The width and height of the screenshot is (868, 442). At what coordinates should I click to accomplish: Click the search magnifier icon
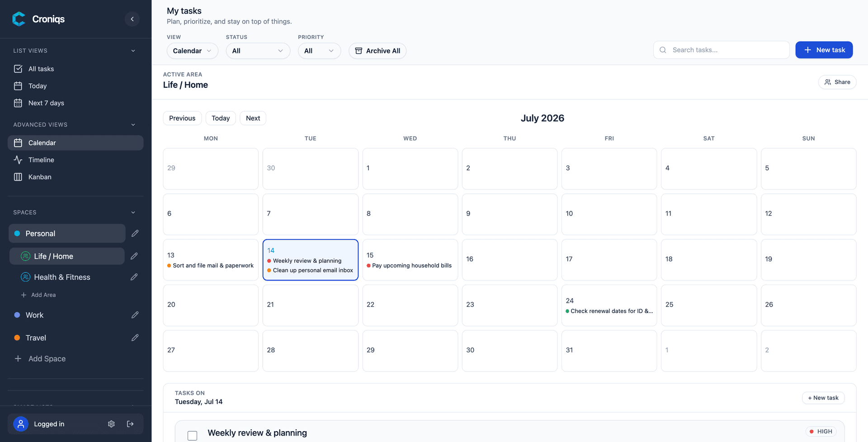(663, 50)
